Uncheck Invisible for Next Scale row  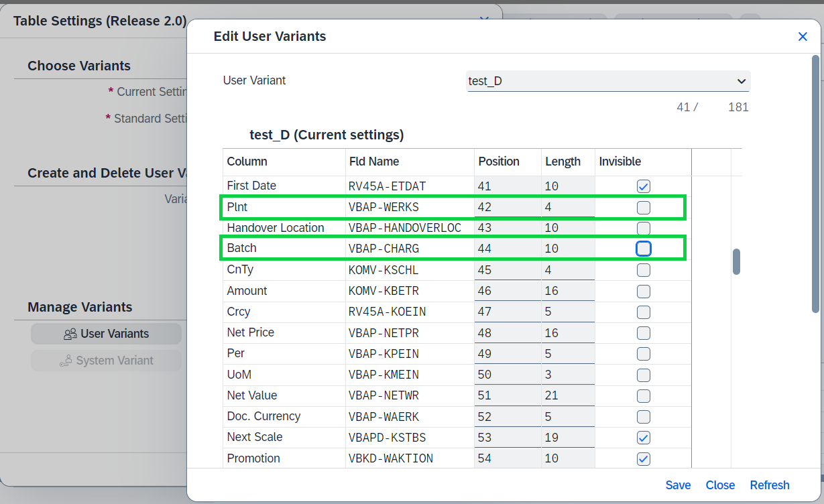point(644,438)
